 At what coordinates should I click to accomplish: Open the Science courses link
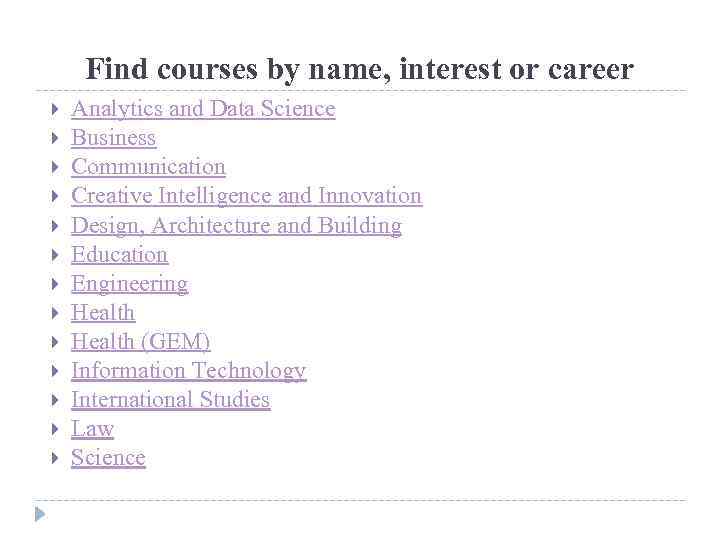click(x=108, y=457)
